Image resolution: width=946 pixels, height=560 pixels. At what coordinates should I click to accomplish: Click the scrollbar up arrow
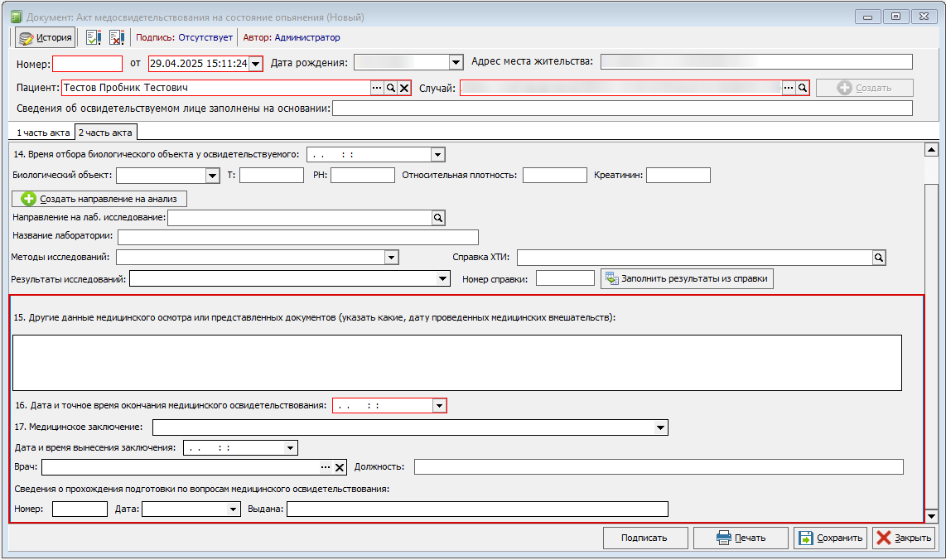pyautogui.click(x=932, y=150)
